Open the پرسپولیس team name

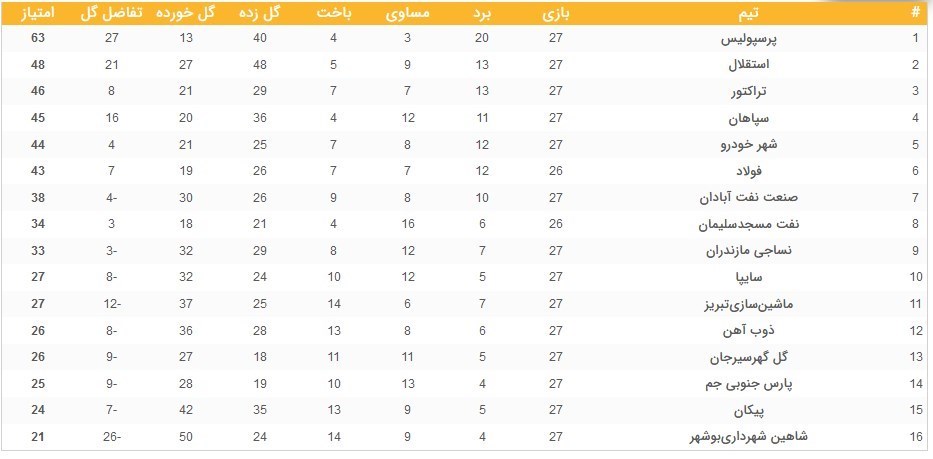coord(750,39)
